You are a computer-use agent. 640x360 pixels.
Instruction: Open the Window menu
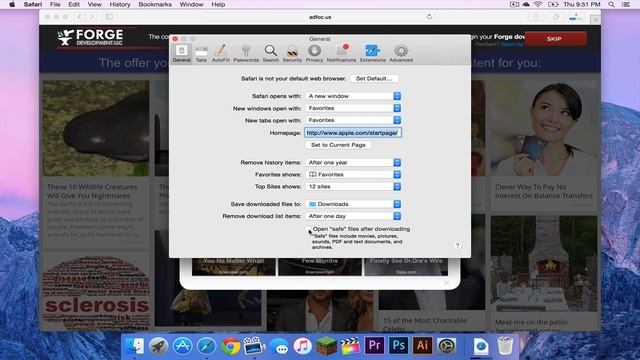click(191, 4)
